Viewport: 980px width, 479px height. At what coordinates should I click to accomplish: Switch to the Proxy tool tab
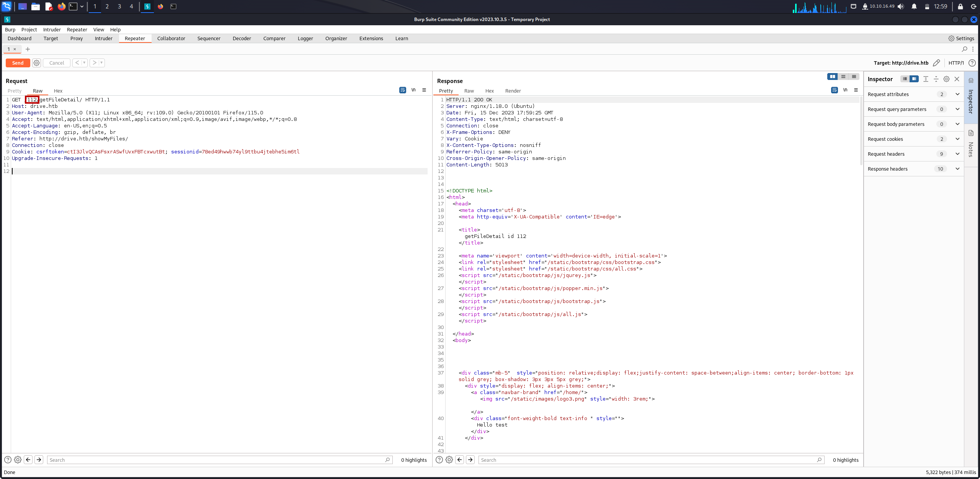(x=77, y=38)
